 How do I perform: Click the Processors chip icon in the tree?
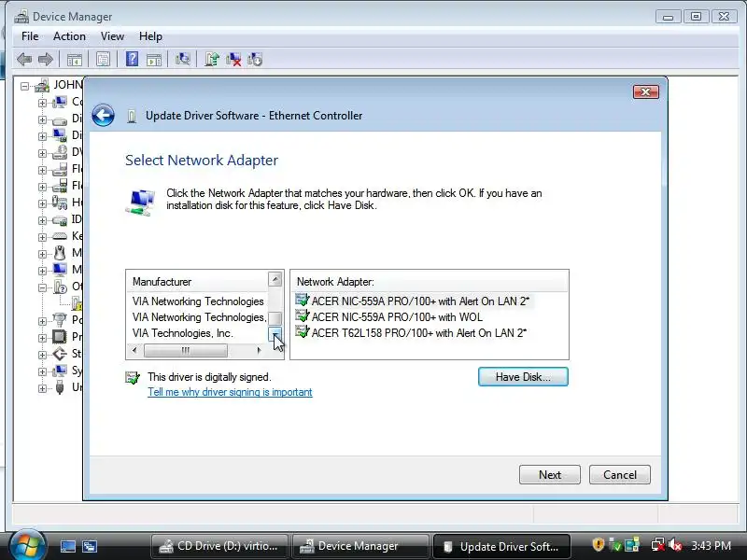point(60,337)
